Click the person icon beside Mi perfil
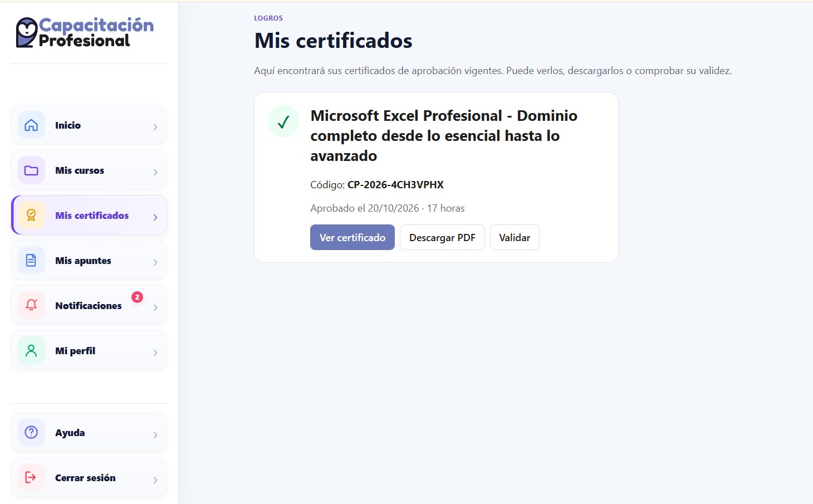 point(31,350)
